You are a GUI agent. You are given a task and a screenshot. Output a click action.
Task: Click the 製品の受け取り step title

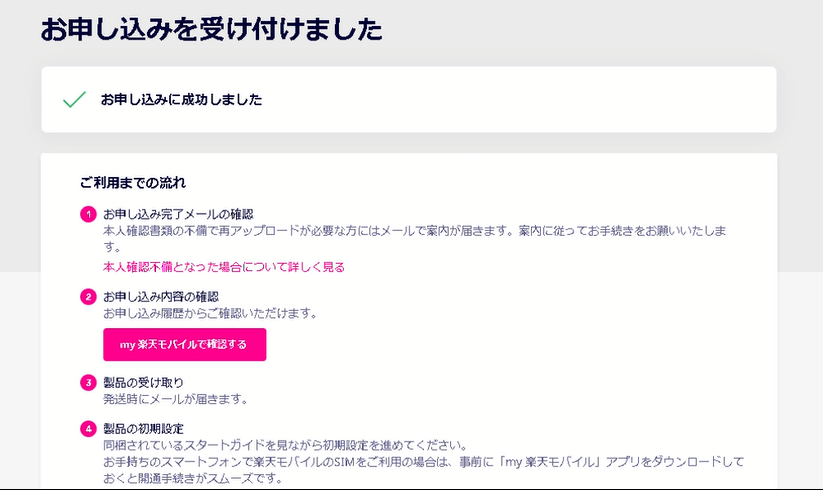144,382
